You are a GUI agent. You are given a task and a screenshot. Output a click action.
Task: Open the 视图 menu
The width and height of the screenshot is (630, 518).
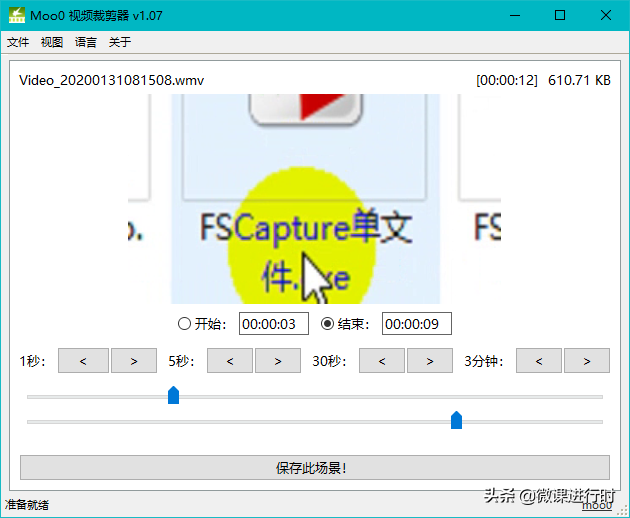[52, 42]
